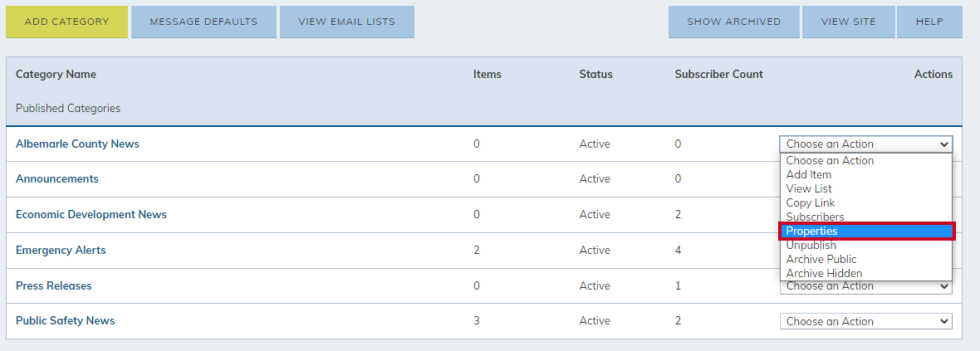Click Active status for Albemarle County News
This screenshot has height=351, width=980.
pos(595,144)
